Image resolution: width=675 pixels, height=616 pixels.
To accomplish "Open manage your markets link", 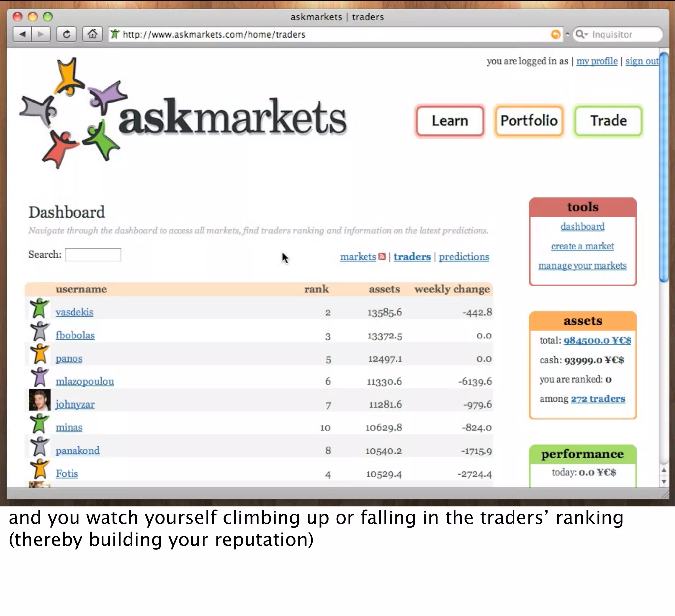I will pyautogui.click(x=583, y=265).
